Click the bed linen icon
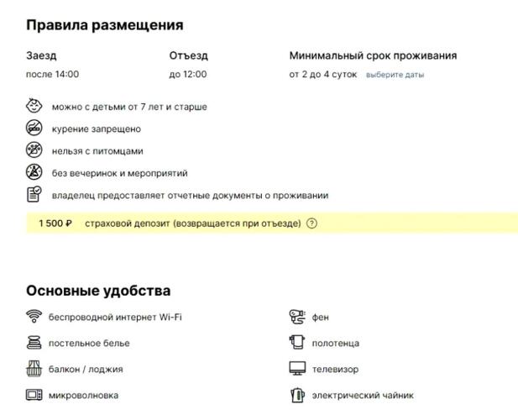The height and width of the screenshot is (420, 518). pos(34,343)
